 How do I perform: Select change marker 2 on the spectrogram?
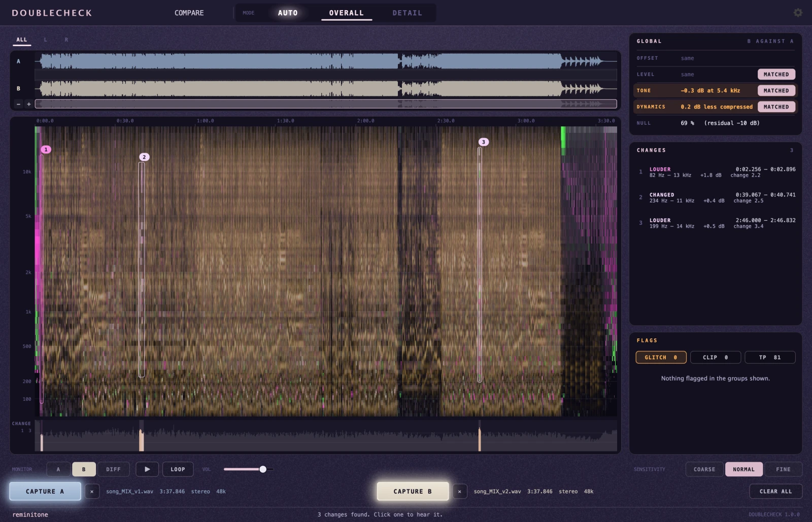[144, 157]
